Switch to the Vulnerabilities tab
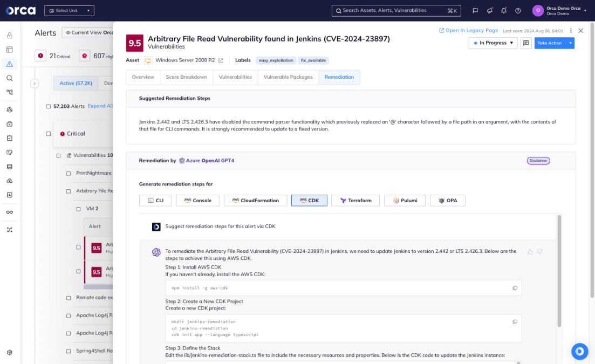This screenshot has height=364, width=595. [235, 77]
